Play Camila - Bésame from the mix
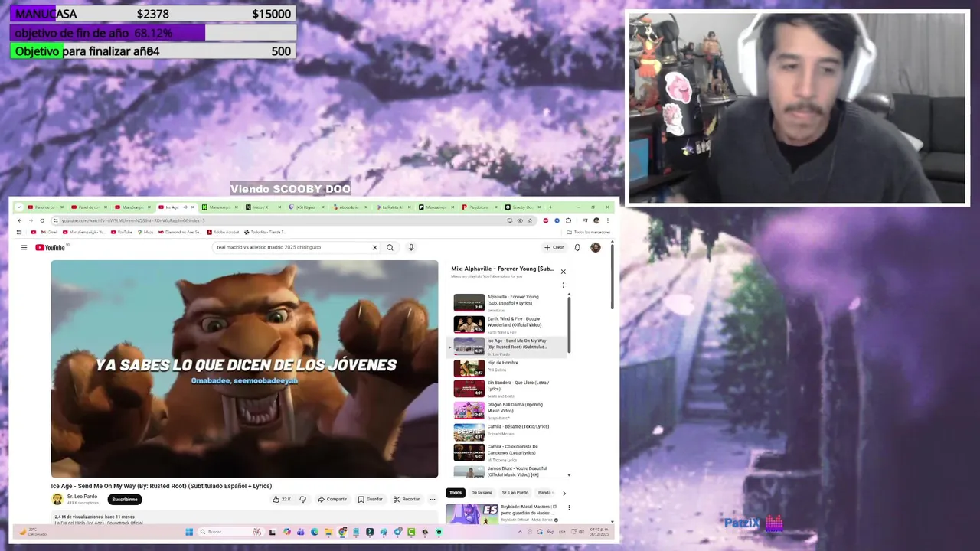The image size is (980, 551). 508,432
